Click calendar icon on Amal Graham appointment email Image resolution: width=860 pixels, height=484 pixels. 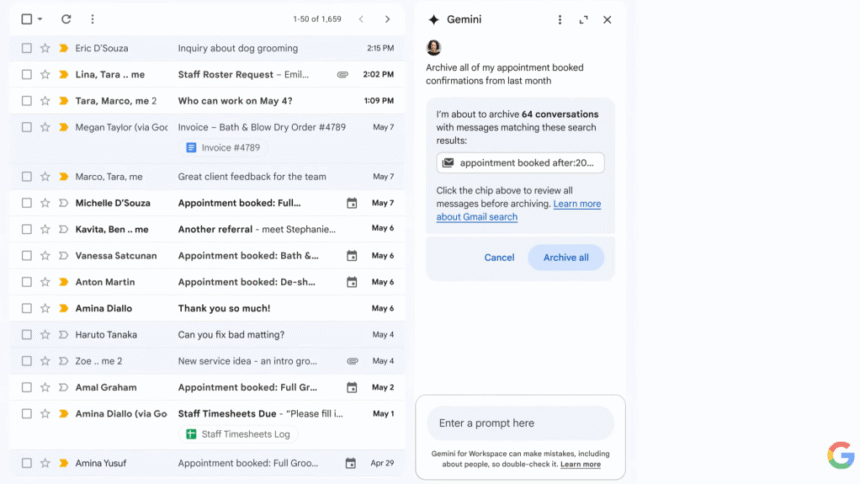(x=352, y=387)
